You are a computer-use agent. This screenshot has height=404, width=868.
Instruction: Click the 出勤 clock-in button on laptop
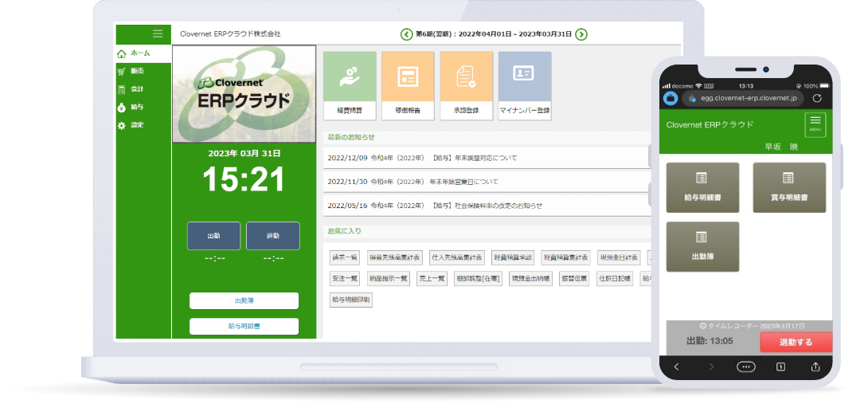click(x=213, y=236)
